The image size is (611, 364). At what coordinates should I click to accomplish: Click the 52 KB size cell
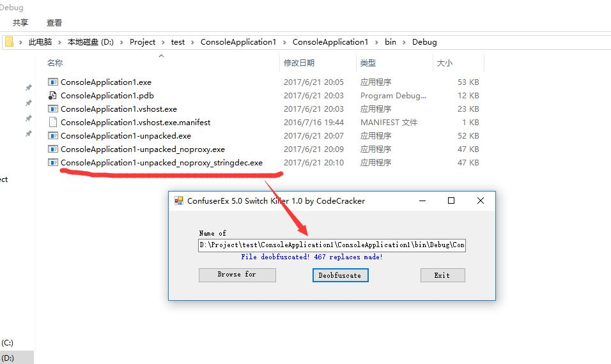(468, 136)
